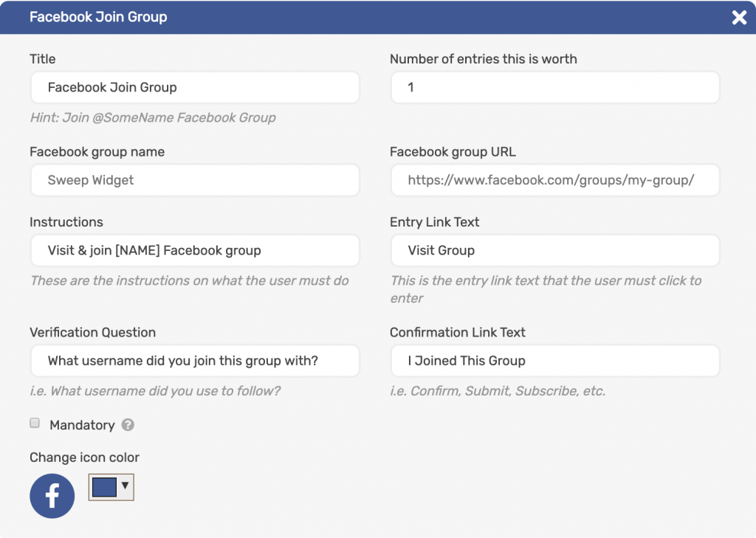Focus the Facebook group name field
Viewport: 756px width, 538px height.
[195, 180]
